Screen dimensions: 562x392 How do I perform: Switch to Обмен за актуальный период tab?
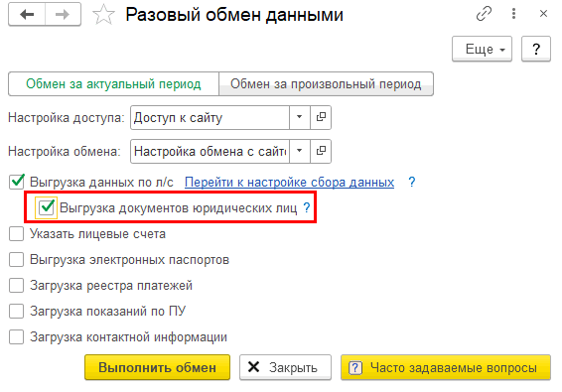coord(113,83)
